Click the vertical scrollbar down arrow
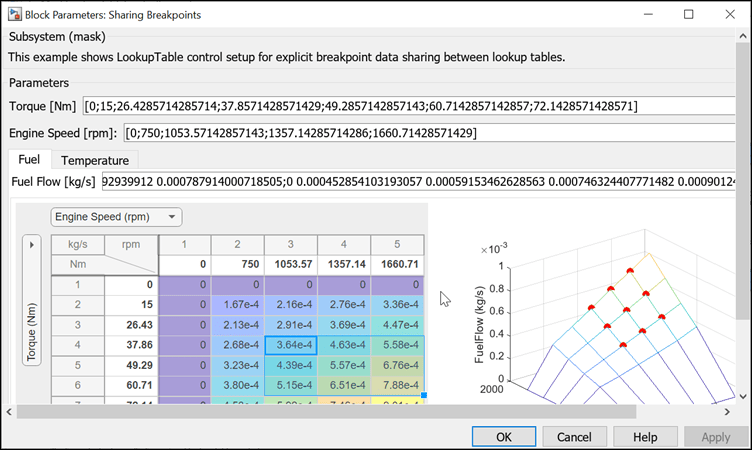 pos(743,397)
